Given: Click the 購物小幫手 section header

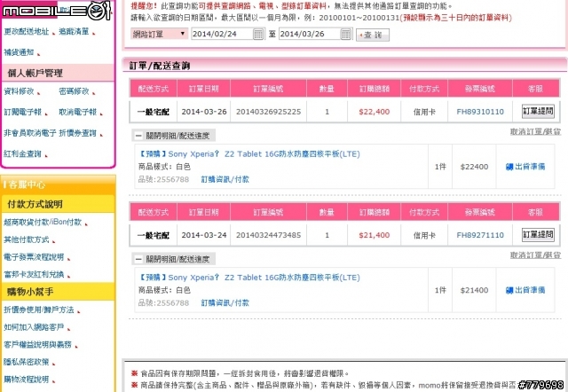Looking at the screenshot, I should pos(58,292).
